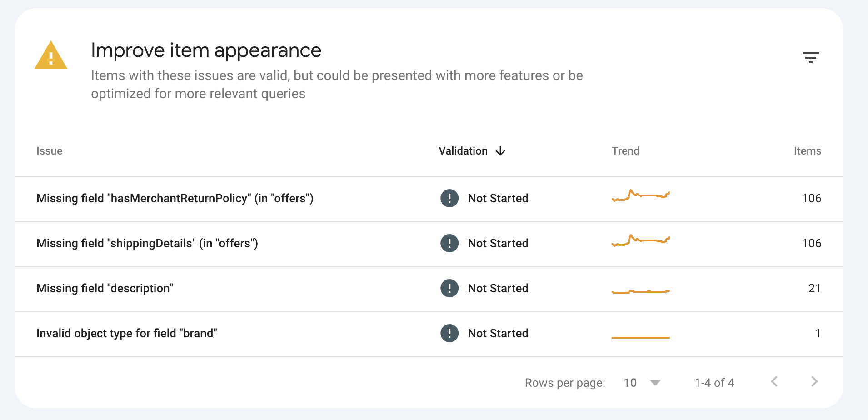Toggle Validation sort direction arrow
868x420 pixels.
(500, 151)
